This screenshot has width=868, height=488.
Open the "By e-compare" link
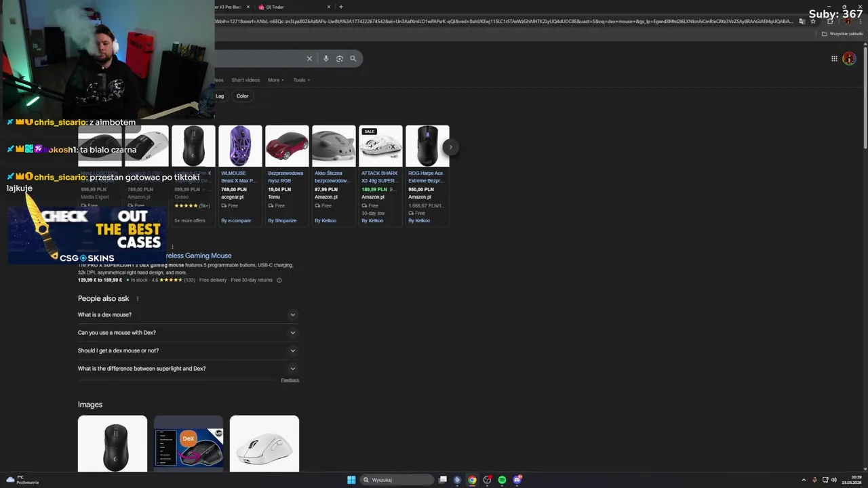[236, 220]
